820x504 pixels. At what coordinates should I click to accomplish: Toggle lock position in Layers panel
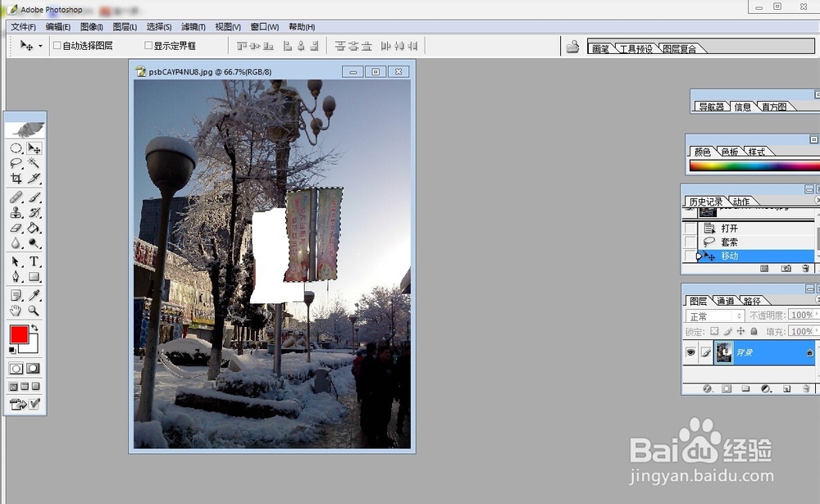tap(740, 331)
